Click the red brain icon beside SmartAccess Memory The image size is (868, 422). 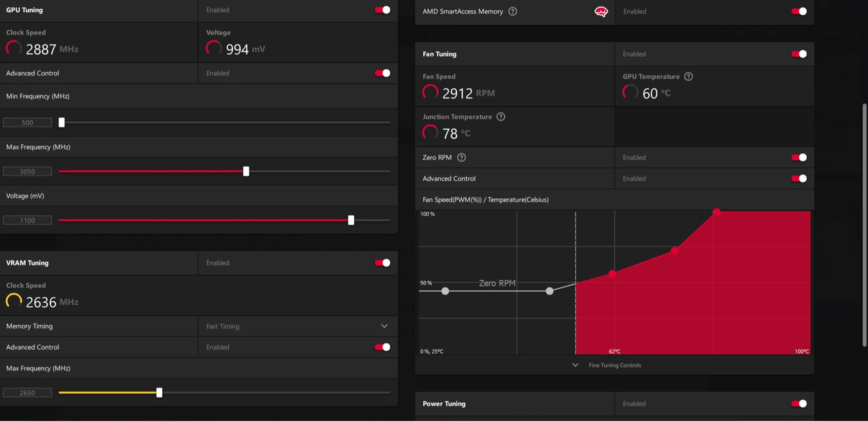coord(601,12)
